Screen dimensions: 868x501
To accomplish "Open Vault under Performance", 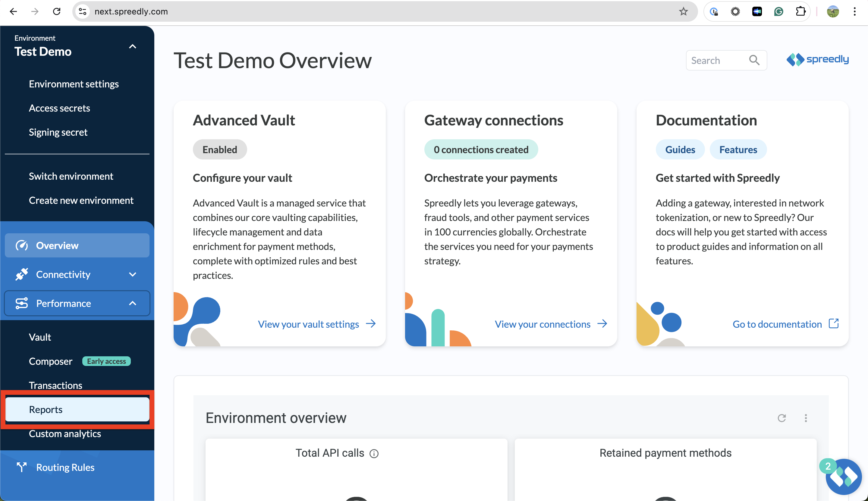I will (x=40, y=337).
